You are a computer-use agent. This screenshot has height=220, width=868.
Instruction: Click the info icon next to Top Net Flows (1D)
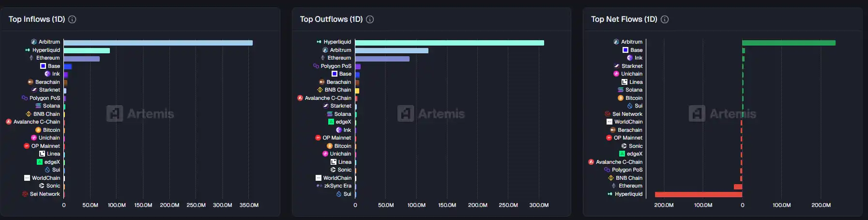[x=665, y=19]
